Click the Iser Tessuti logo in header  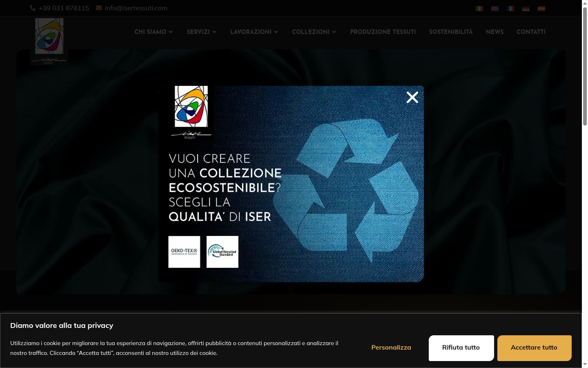click(49, 41)
